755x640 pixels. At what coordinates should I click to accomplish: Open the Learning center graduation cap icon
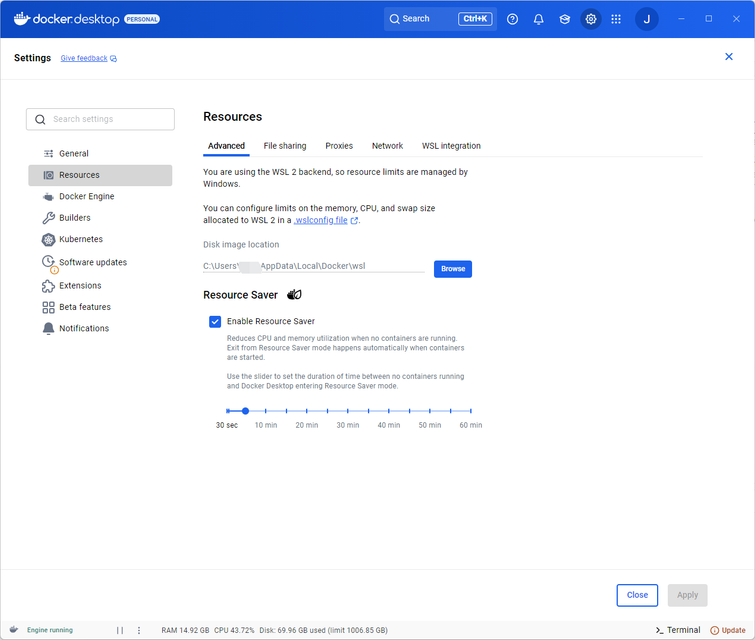pos(564,19)
